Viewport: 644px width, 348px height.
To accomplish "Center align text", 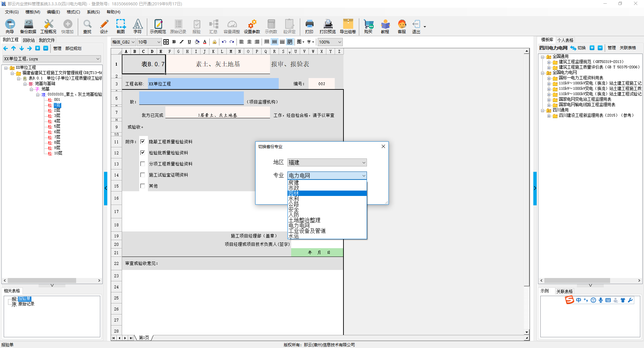I will coord(249,42).
